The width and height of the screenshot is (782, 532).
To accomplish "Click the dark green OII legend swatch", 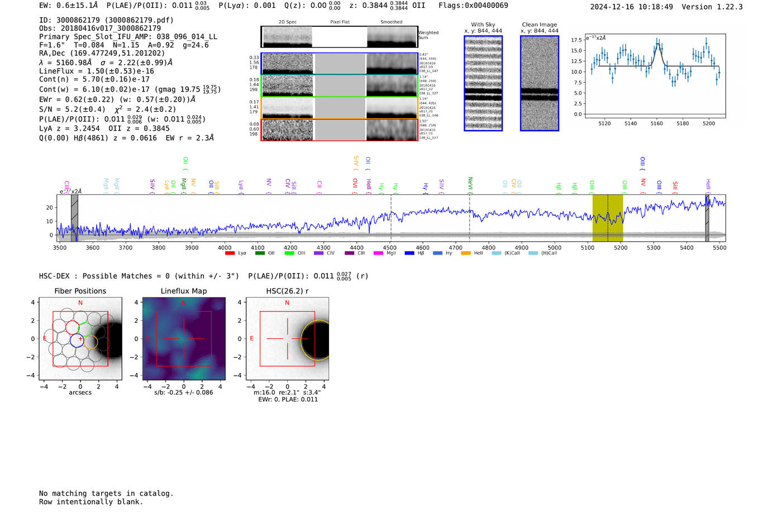I will click(260, 253).
